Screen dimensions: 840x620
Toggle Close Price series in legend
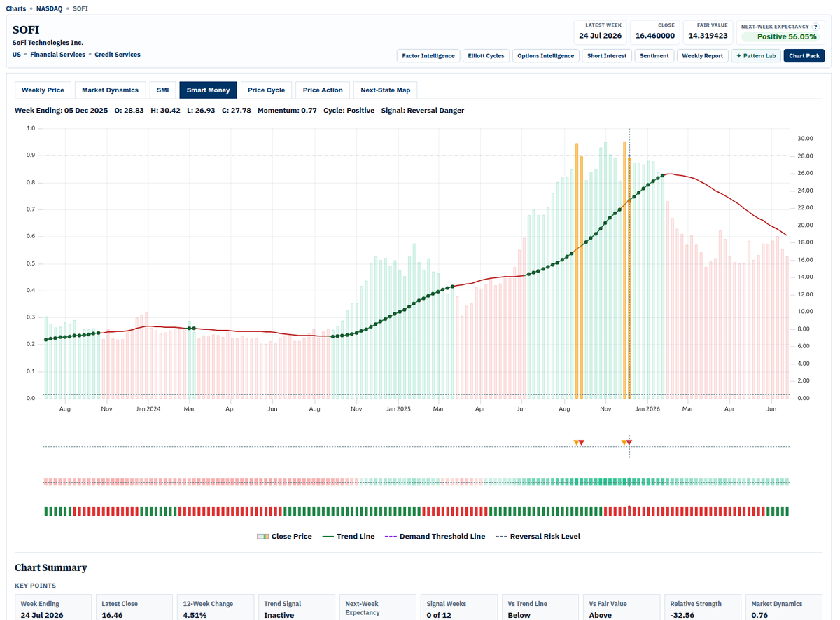coord(284,537)
